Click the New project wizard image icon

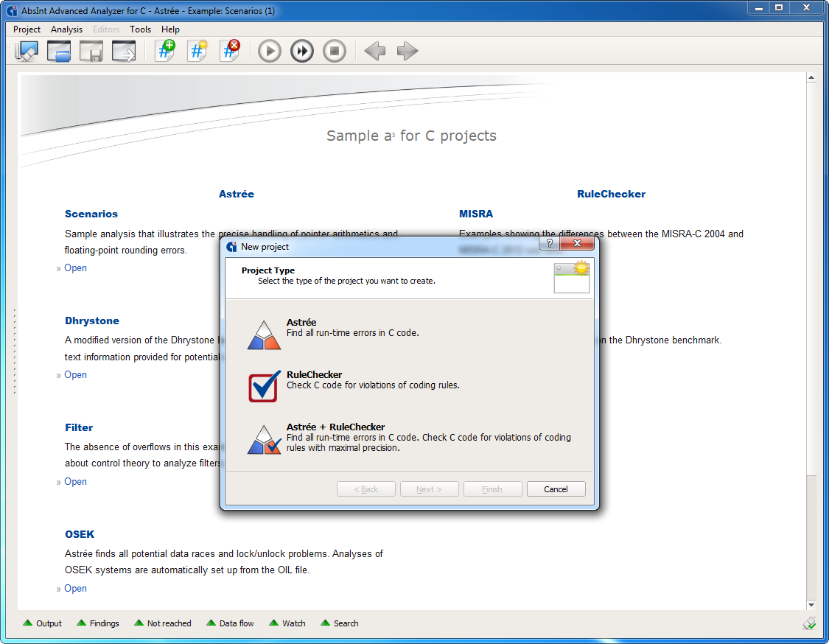tap(572, 277)
